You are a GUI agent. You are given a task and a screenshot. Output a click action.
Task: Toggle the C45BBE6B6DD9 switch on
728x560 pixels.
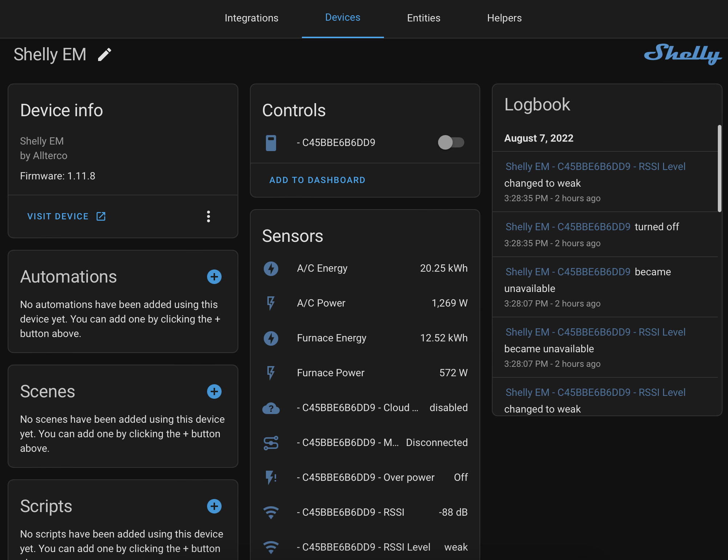click(x=451, y=142)
